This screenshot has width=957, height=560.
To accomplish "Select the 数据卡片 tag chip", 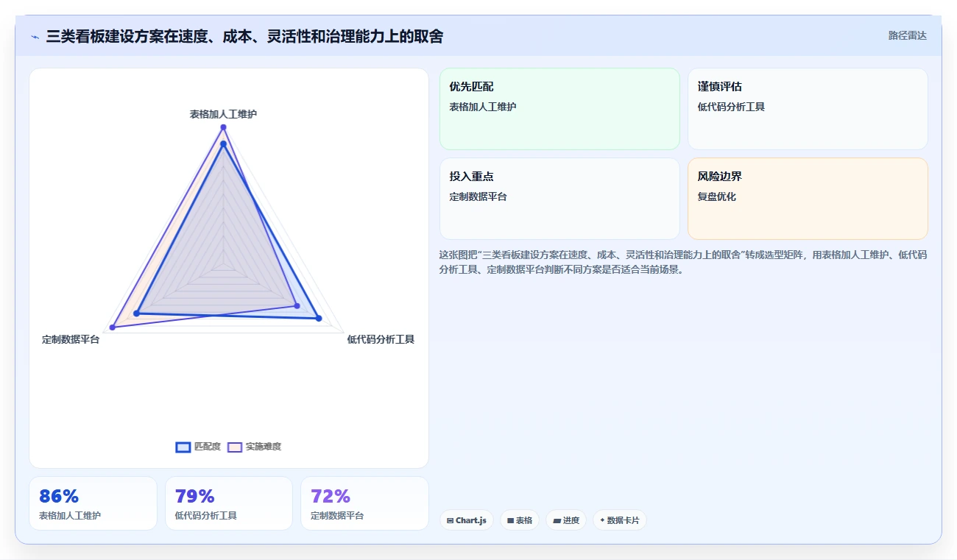I will click(x=620, y=520).
